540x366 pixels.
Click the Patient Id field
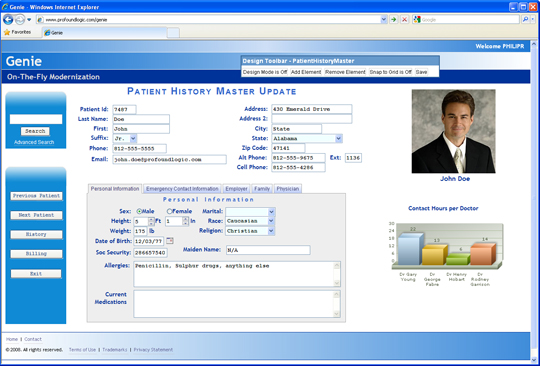124,109
